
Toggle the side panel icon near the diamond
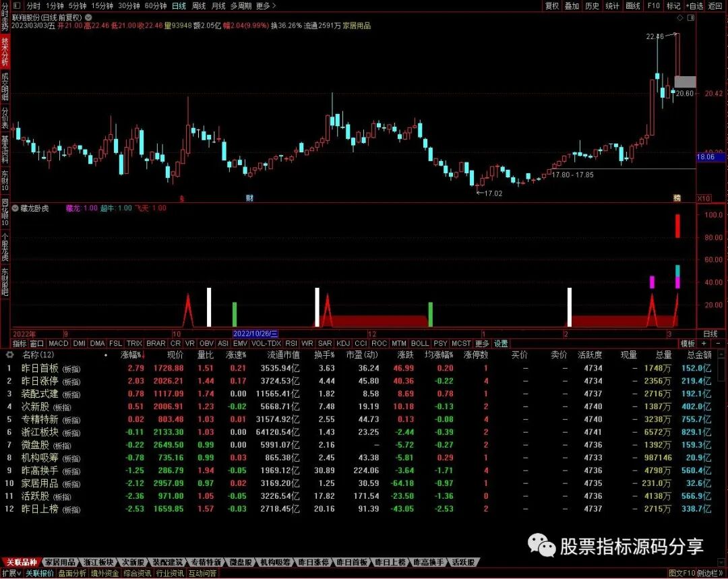coord(691,18)
